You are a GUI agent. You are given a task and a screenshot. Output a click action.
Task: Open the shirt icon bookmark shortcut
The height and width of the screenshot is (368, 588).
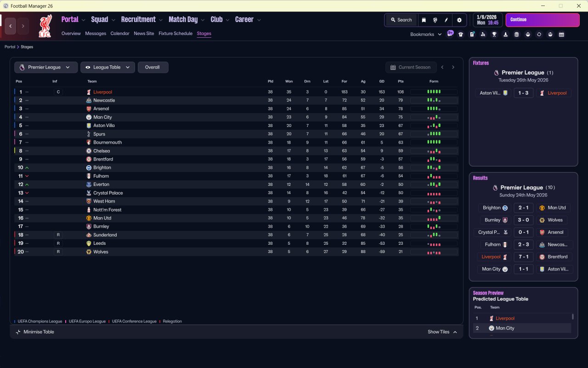point(461,34)
